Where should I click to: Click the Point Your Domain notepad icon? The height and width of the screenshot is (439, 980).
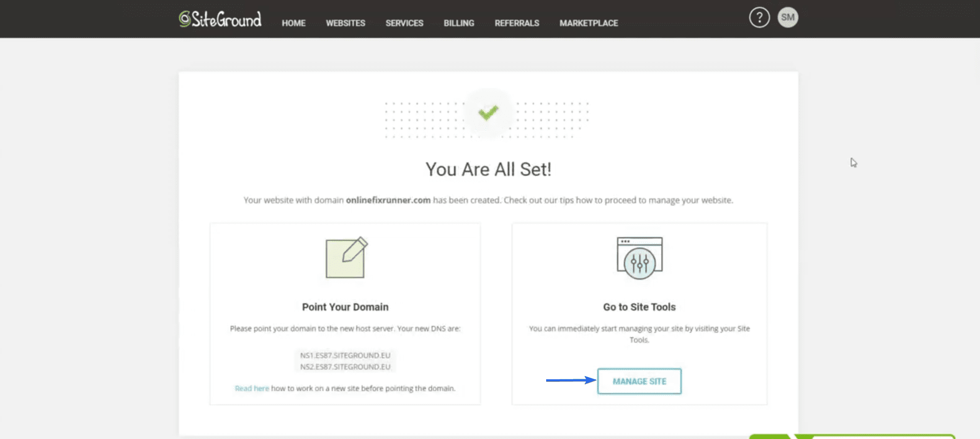(347, 257)
